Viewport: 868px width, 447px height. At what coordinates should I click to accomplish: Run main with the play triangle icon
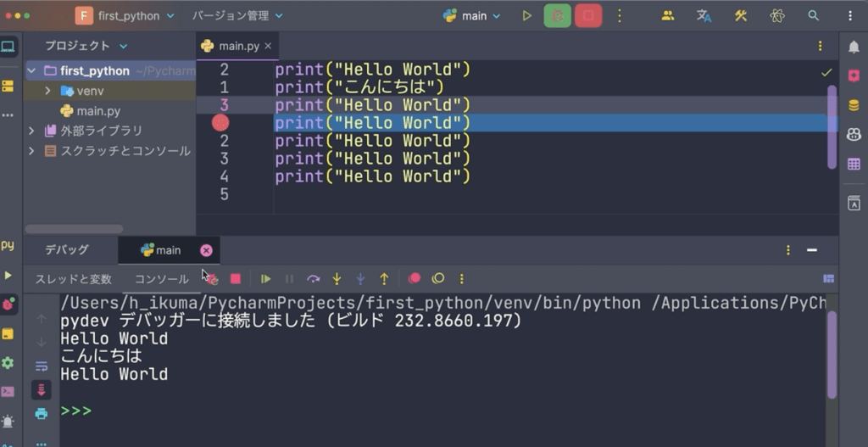point(527,16)
